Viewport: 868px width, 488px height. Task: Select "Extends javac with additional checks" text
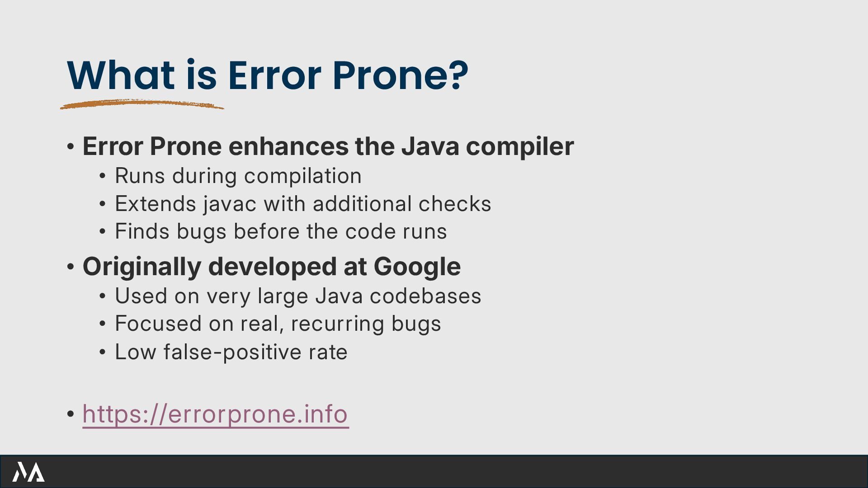click(303, 204)
